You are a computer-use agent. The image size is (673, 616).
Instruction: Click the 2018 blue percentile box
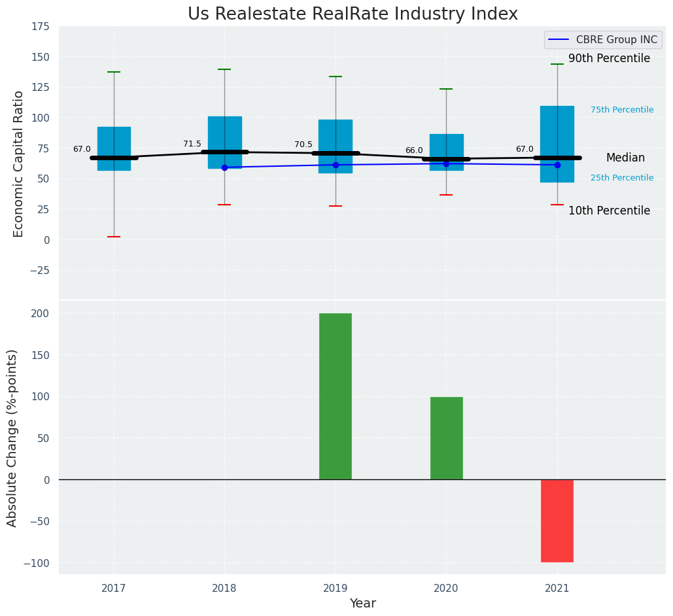[x=225, y=143]
